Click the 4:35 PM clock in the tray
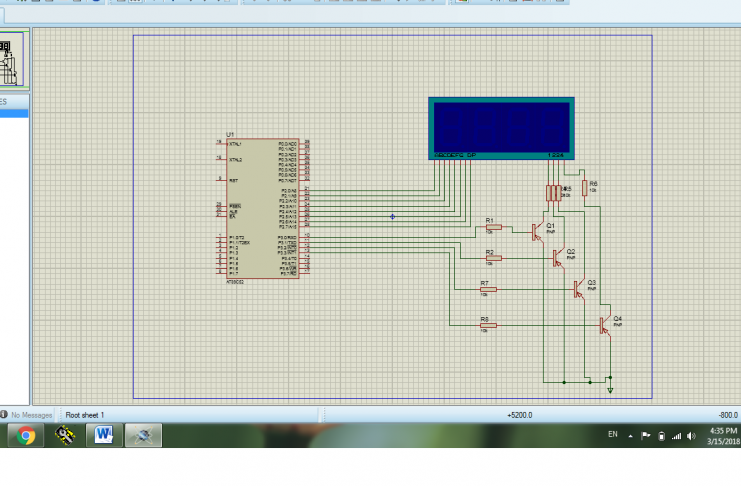741x486 pixels. (724, 431)
